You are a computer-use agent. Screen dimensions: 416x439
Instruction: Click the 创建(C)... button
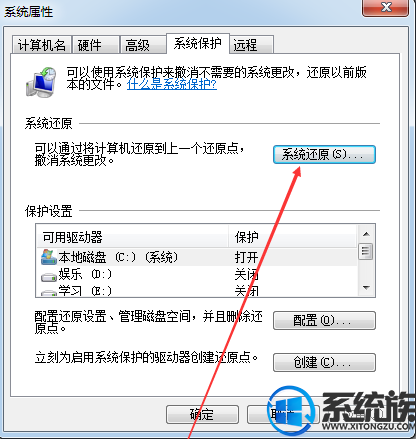[324, 362]
